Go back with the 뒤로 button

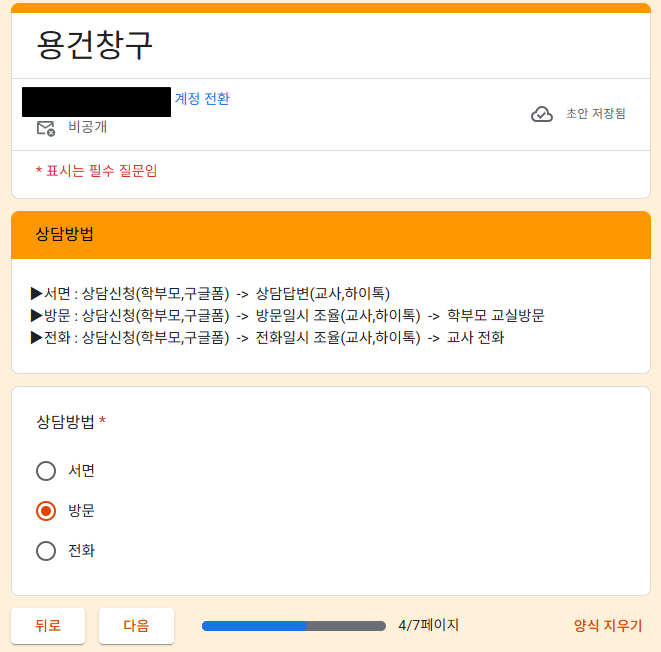click(x=48, y=625)
